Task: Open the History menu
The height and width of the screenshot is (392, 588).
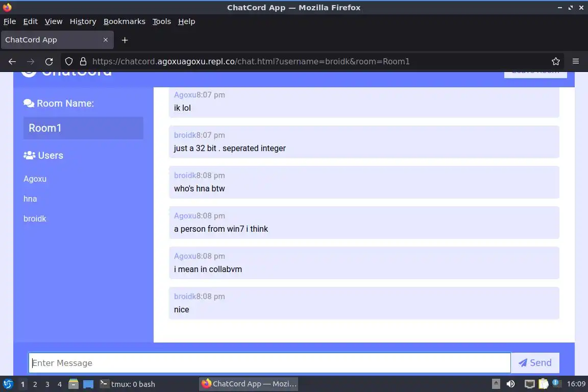Action: coord(83,21)
